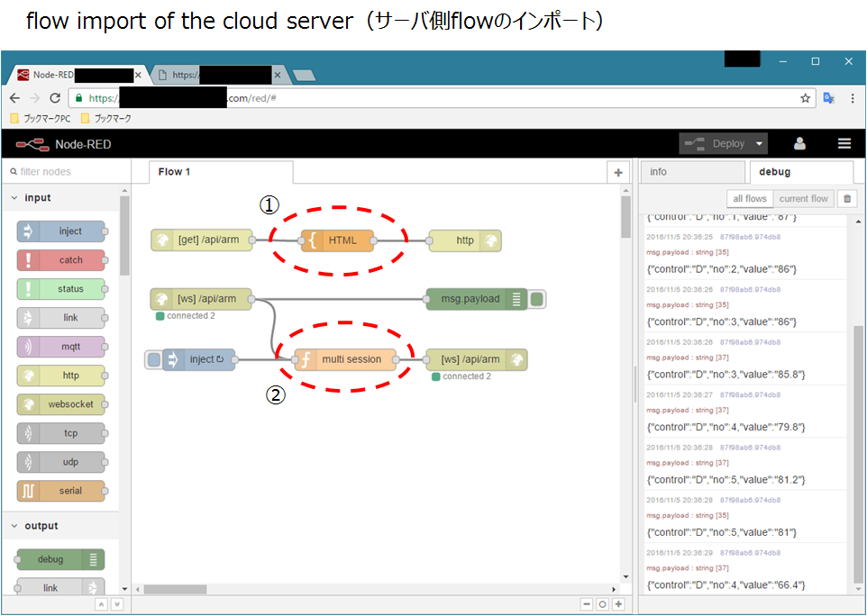Viewport: 867px width, 616px height.
Task: Select the udp palette node
Action: [x=60, y=462]
